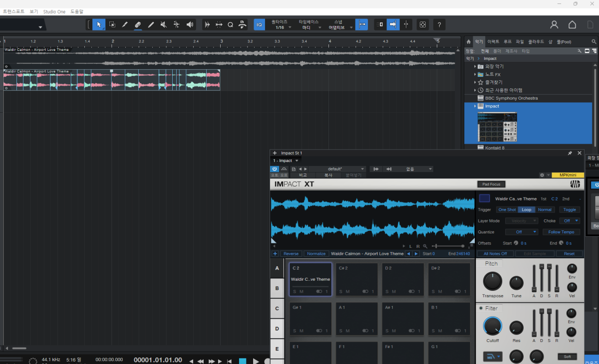This screenshot has width=599, height=364.
Task: Select the Mute tool speaker icon
Action: click(164, 24)
